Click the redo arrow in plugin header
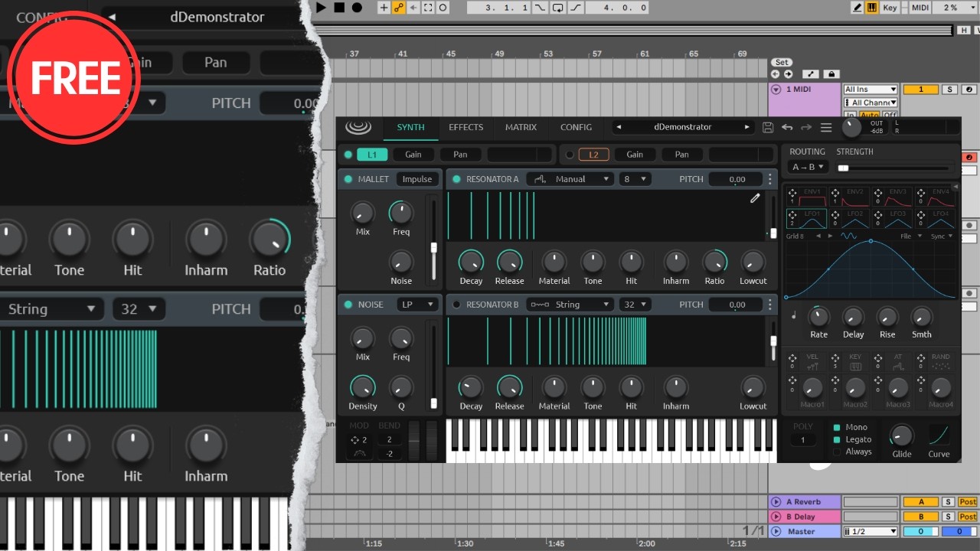 [x=806, y=128]
